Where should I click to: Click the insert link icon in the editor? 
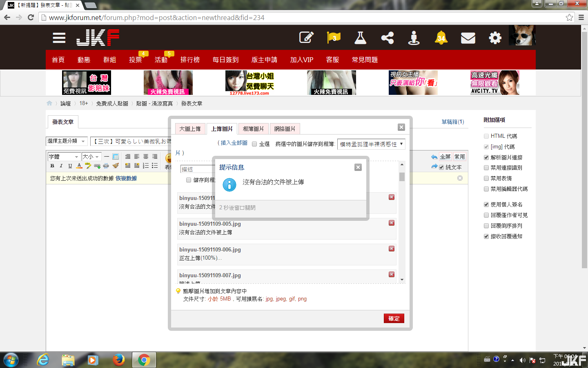click(x=97, y=166)
